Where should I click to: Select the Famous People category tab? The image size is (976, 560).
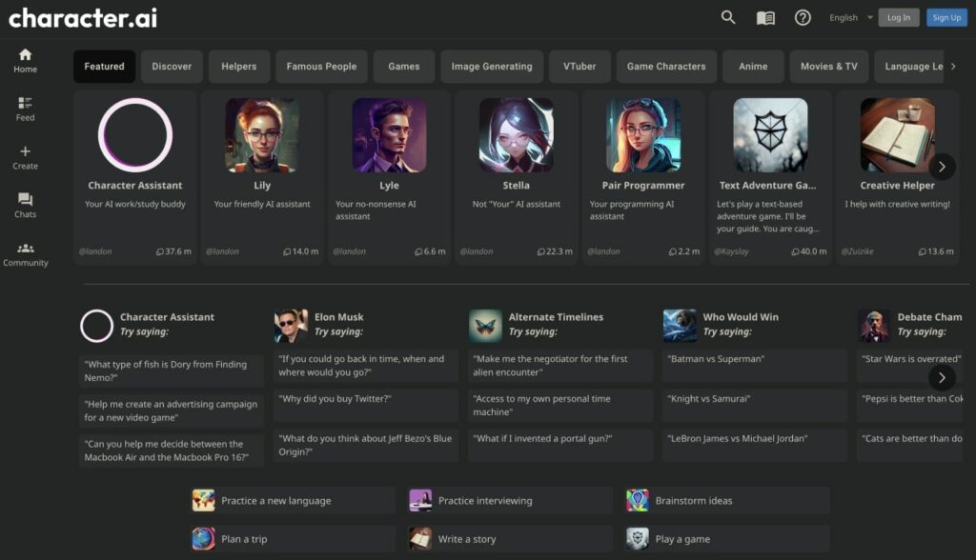pos(321,66)
